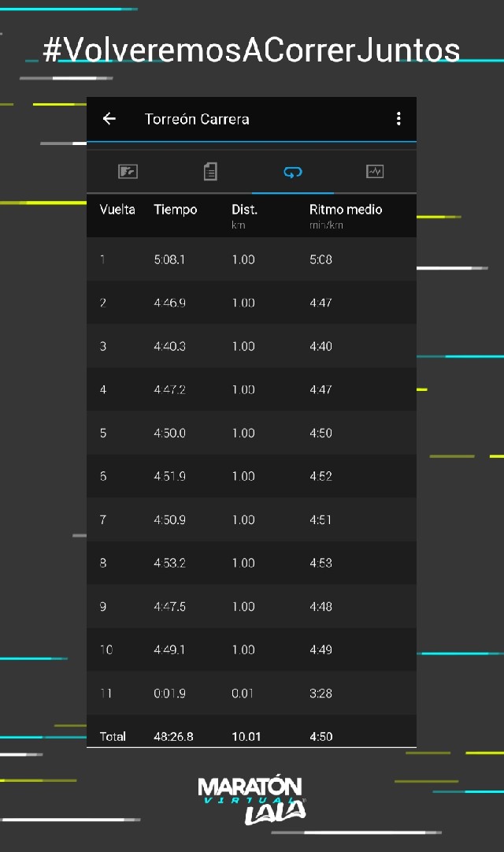
Task: Open the charts graph tab icon
Action: [x=375, y=171]
